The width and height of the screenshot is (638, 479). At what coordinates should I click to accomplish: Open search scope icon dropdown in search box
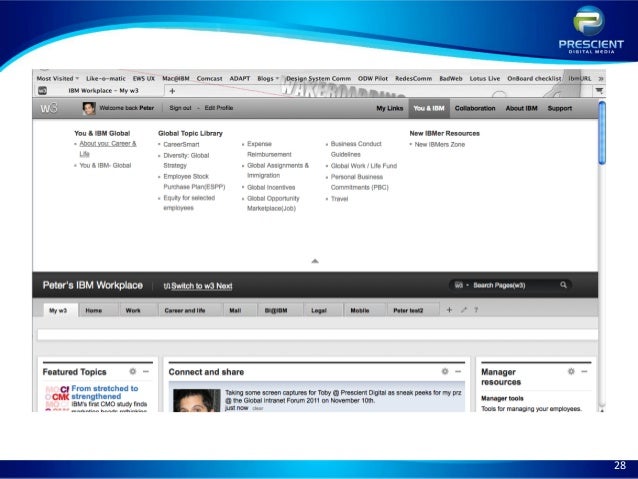click(x=461, y=285)
